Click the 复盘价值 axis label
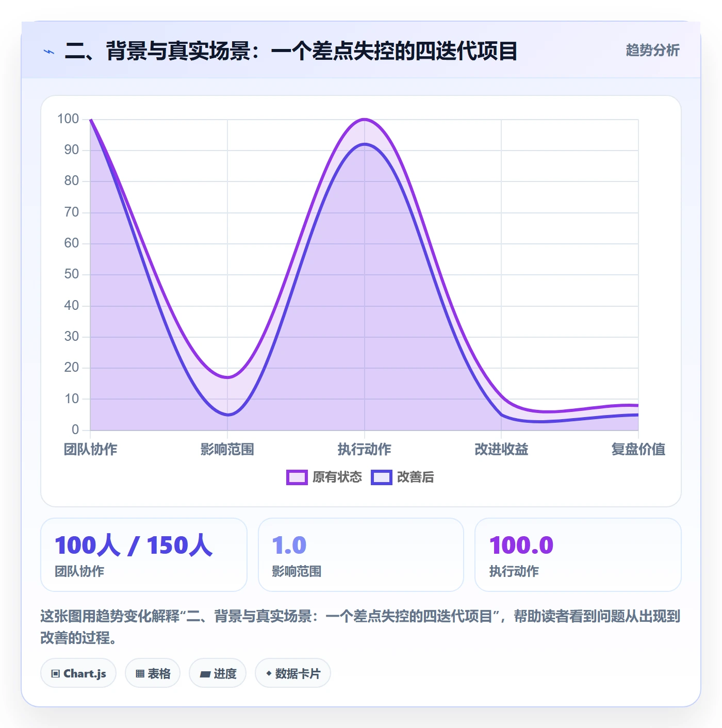The width and height of the screenshot is (722, 728). (x=638, y=449)
